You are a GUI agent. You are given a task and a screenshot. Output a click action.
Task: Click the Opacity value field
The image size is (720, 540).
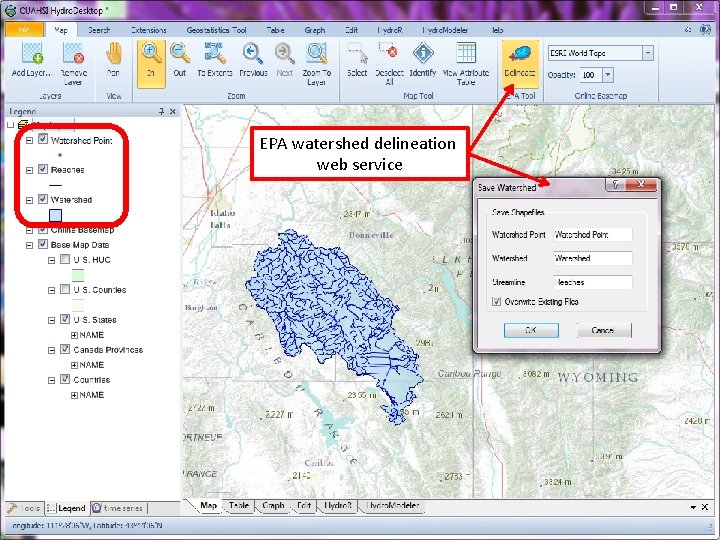[591, 74]
